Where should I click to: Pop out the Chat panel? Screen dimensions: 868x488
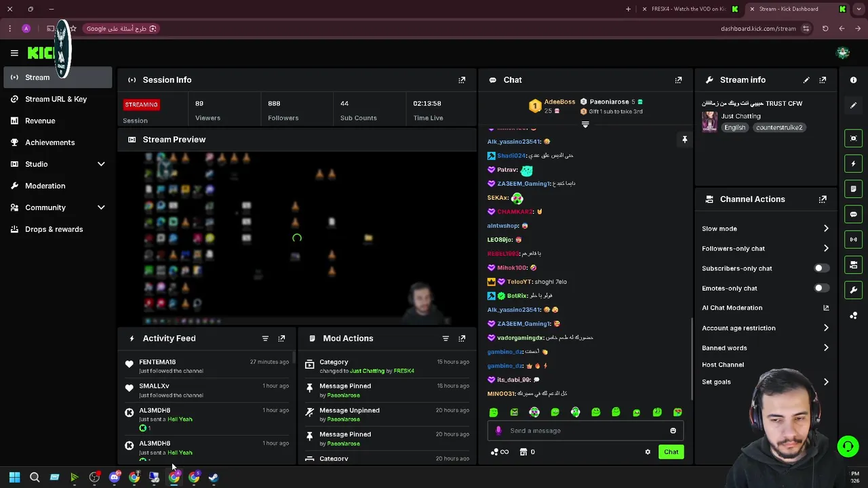pos(678,80)
